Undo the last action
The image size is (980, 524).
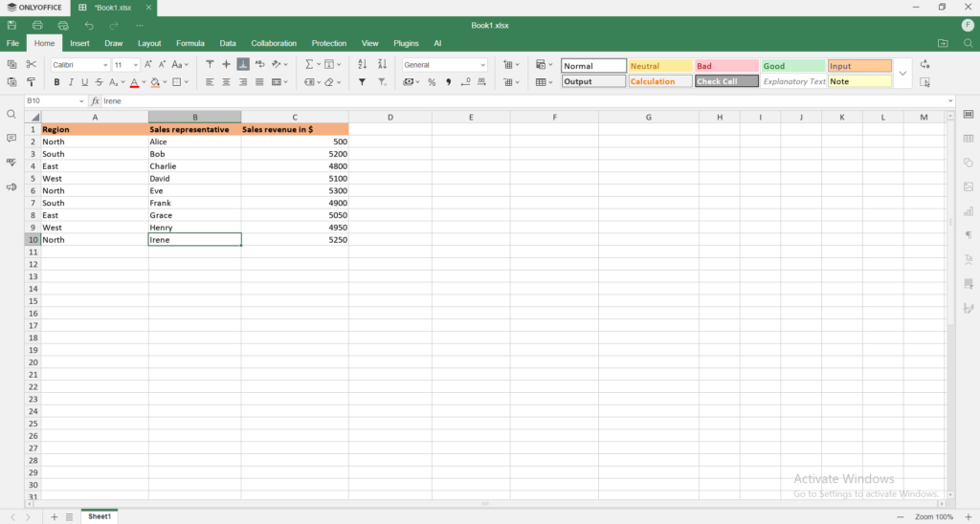pyautogui.click(x=89, y=25)
